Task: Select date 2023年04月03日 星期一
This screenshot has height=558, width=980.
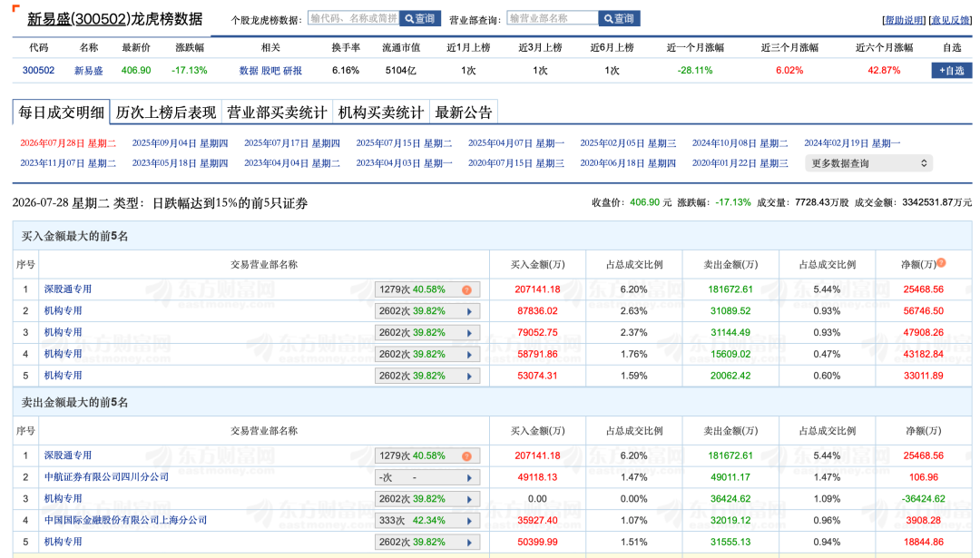Action: pos(404,163)
